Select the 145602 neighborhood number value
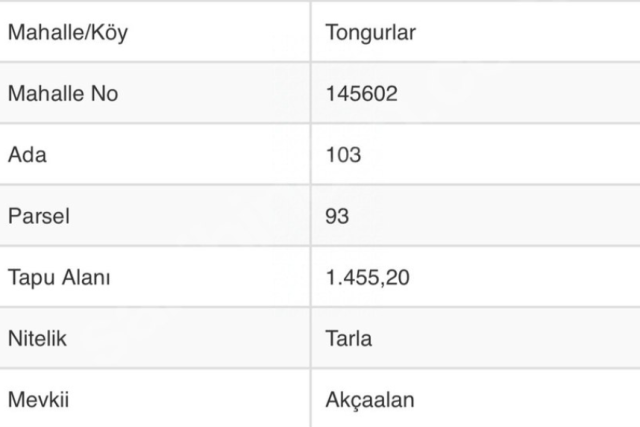The image size is (640, 427). coord(361,94)
